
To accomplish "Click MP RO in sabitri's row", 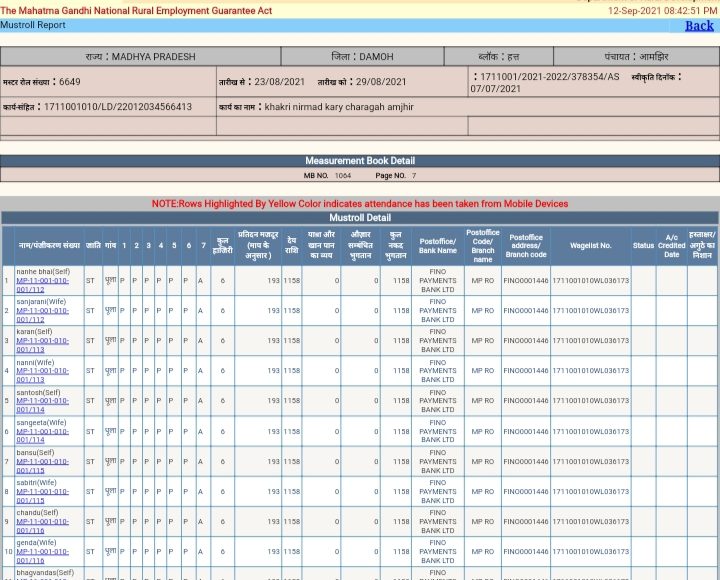I will pos(483,491).
